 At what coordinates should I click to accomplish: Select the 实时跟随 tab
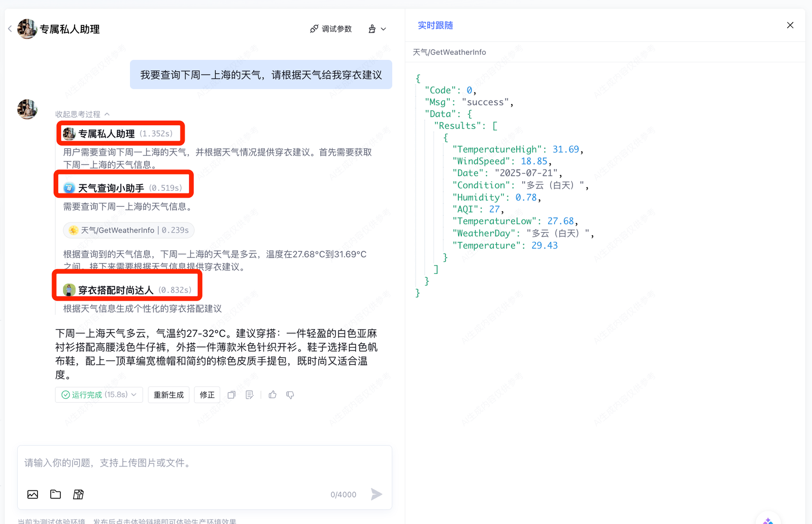435,25
